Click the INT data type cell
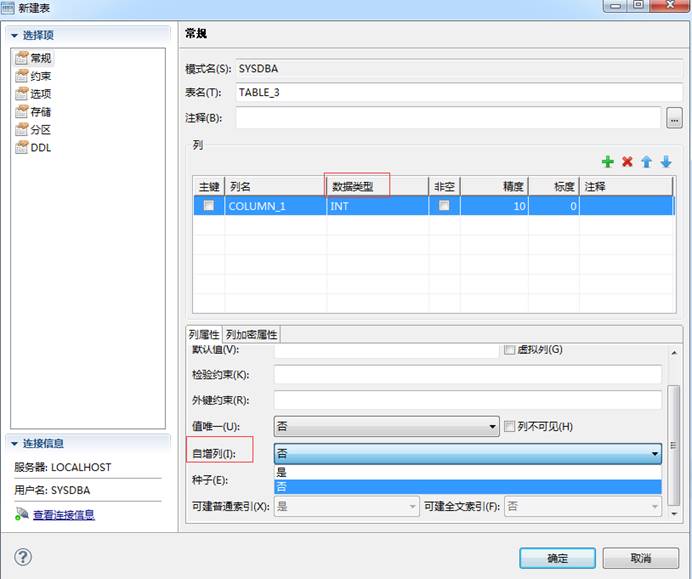Viewport: 692px width, 579px height. [x=378, y=206]
